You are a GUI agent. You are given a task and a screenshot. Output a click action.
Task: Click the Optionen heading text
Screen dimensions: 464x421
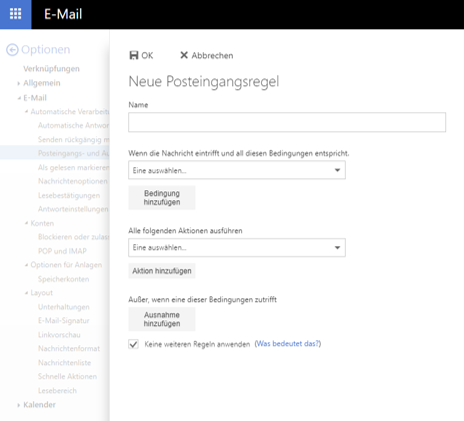(x=46, y=50)
